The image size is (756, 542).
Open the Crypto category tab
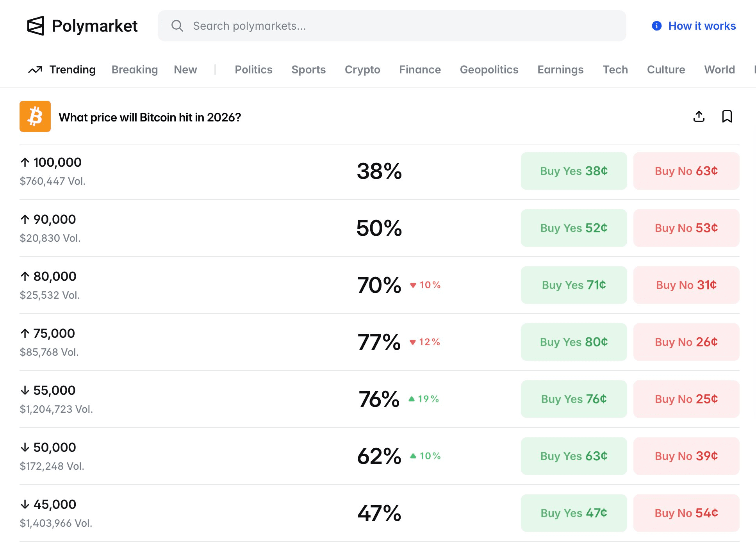click(362, 70)
